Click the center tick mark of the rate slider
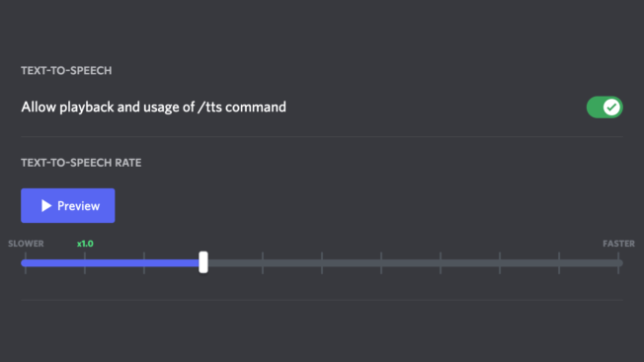 click(x=322, y=262)
